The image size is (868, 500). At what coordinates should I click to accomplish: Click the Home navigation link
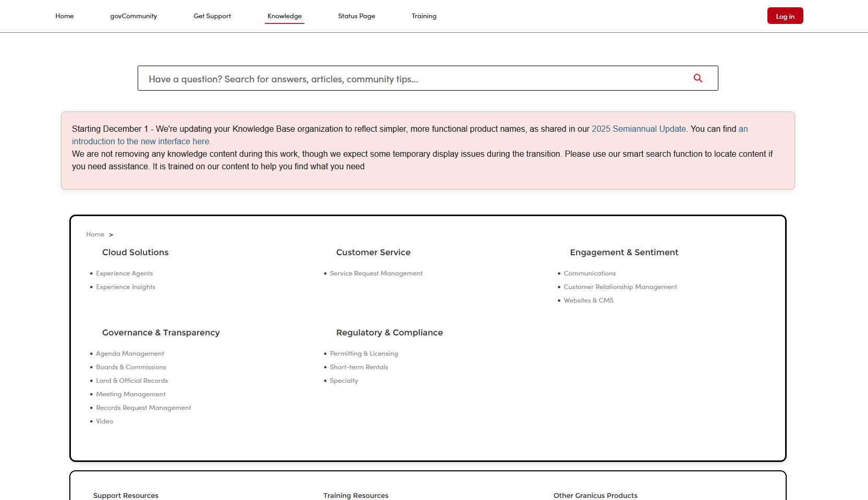click(x=65, y=16)
